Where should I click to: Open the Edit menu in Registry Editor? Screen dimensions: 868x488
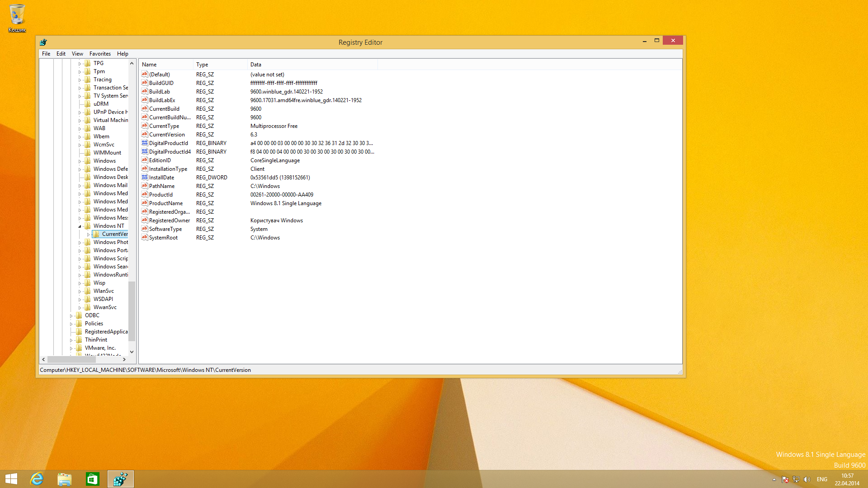[61, 54]
